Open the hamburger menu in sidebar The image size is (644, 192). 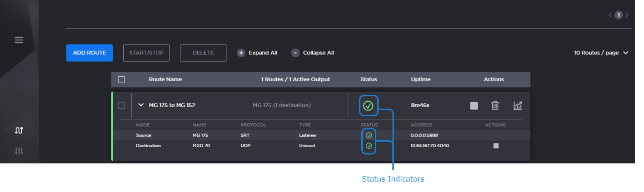tap(19, 40)
